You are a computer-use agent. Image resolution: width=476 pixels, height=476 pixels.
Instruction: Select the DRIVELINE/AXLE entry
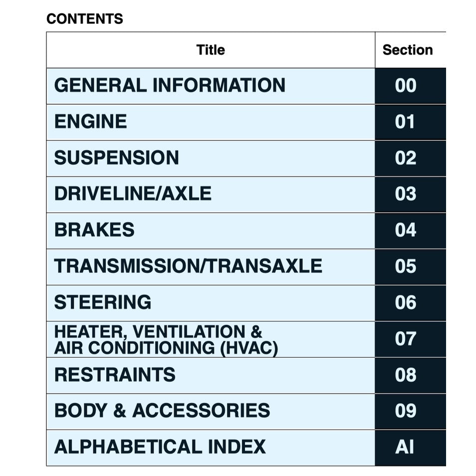pos(133,194)
